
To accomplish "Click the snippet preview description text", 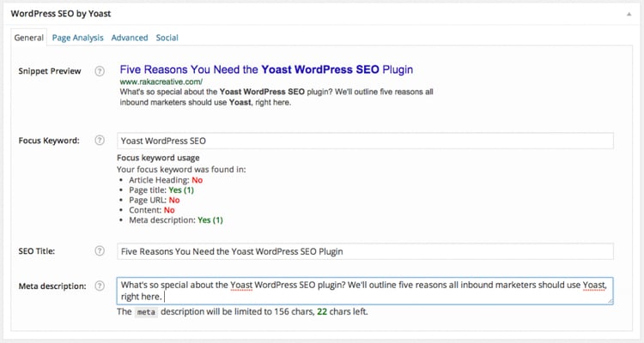I will pyautogui.click(x=276, y=97).
